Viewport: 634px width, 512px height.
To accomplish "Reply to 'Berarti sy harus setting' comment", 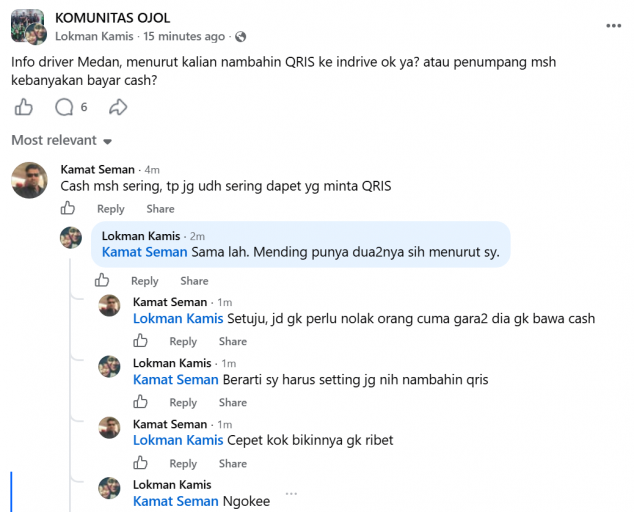I will pos(183,402).
